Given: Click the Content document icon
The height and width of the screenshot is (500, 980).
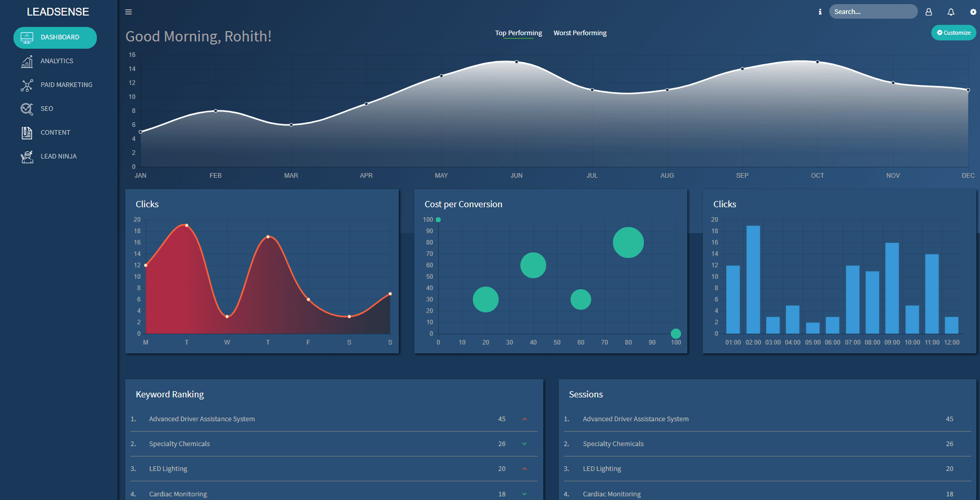Looking at the screenshot, I should click(x=27, y=133).
